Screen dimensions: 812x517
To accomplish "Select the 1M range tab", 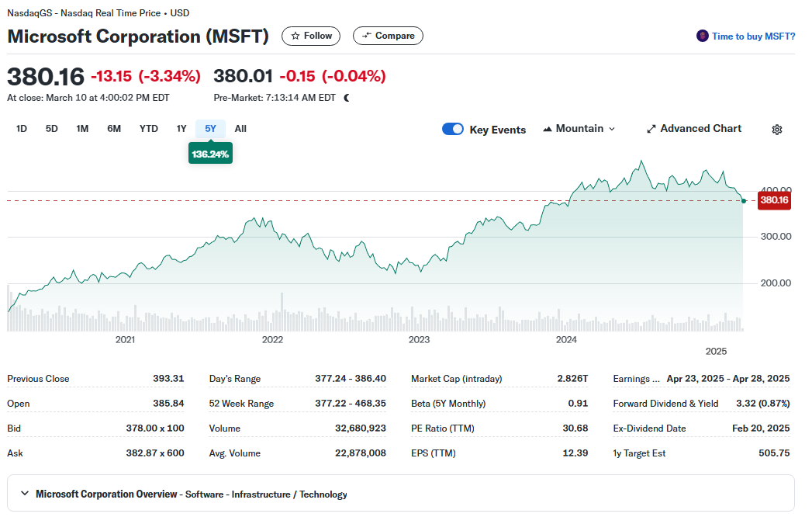I will tap(82, 129).
